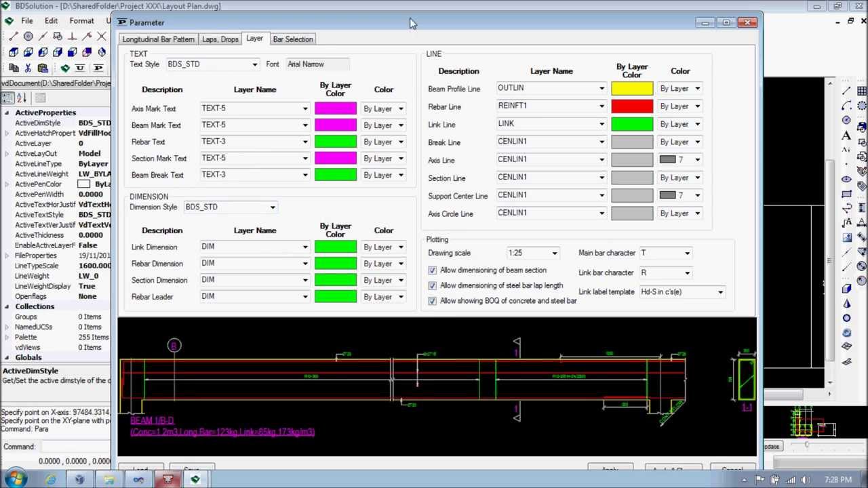The height and width of the screenshot is (488, 868).
Task: Click the categorized view icon in properties
Action: pyautogui.click(x=7, y=98)
